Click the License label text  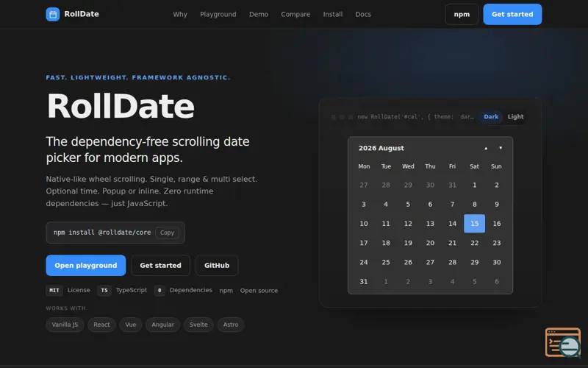pos(79,290)
